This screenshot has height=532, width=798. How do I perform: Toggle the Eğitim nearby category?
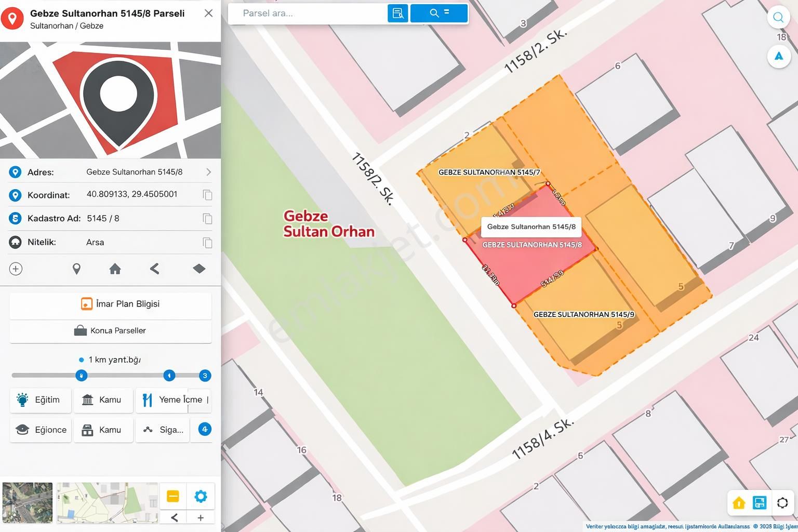coord(41,400)
